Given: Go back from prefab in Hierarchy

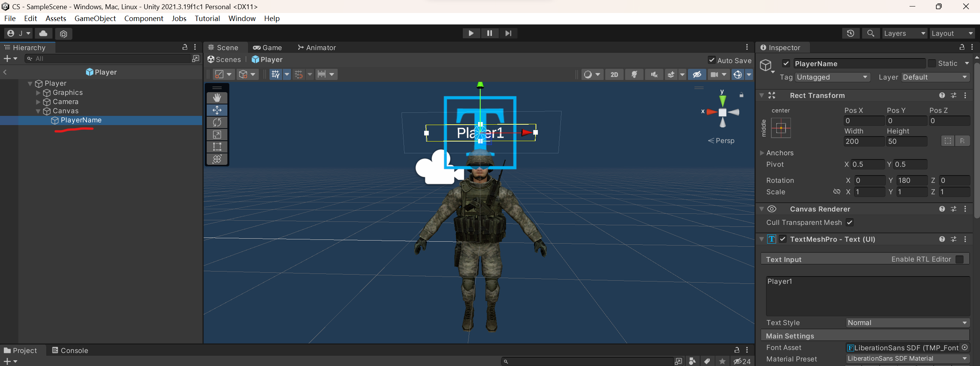Looking at the screenshot, I should pyautogui.click(x=5, y=72).
